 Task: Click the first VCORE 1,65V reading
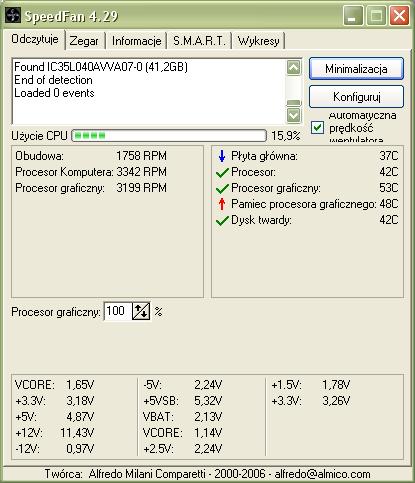[x=55, y=385]
